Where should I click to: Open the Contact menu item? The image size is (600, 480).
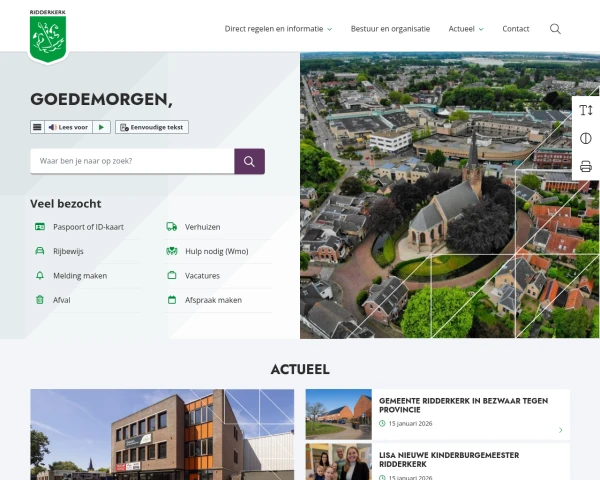(x=515, y=29)
